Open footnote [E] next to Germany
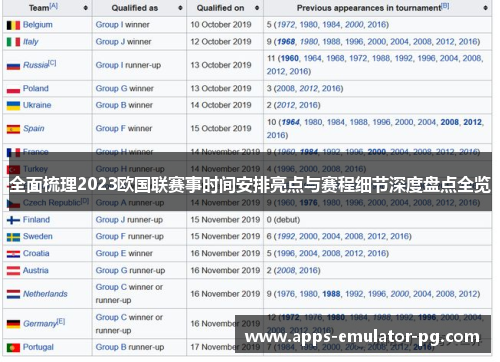Screen dimensions: 500x362 (x=61, y=321)
